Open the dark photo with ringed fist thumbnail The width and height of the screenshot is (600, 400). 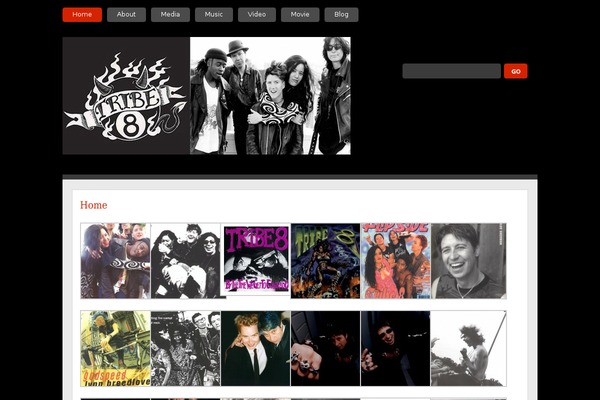(326, 348)
